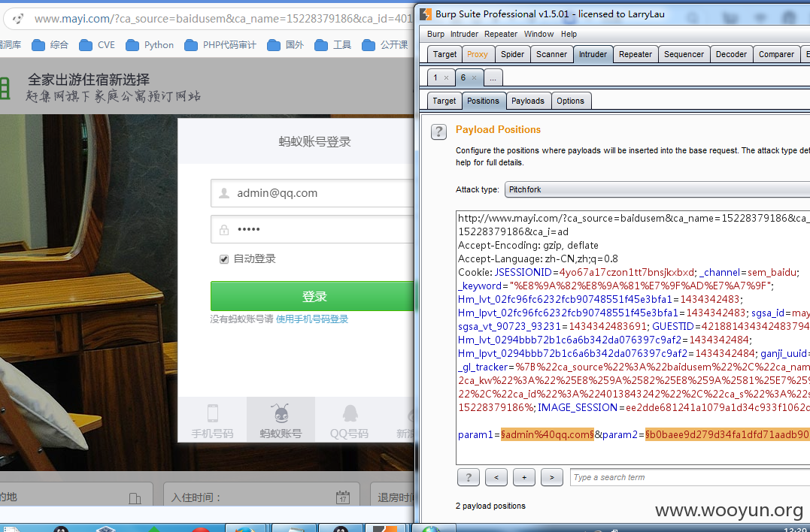Click the calendar icon in the check-in field
The image size is (810, 532).
342,497
